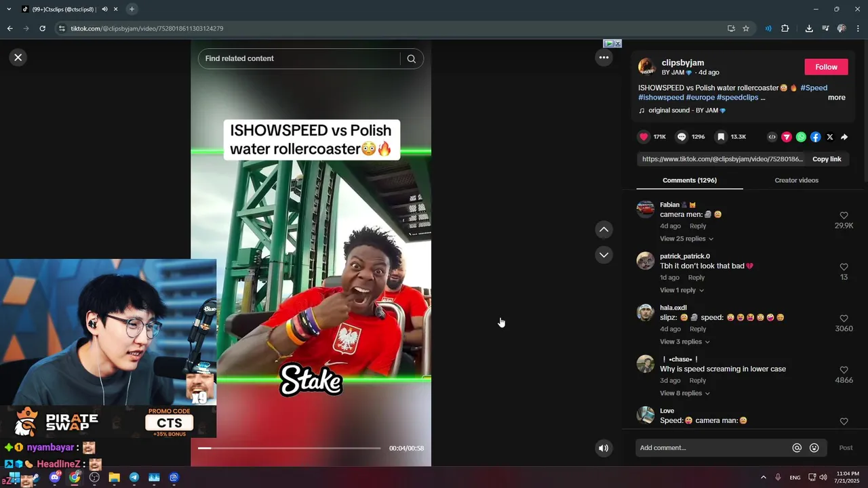
Task: Like patrick_patrick.0's comment
Action: (x=844, y=267)
